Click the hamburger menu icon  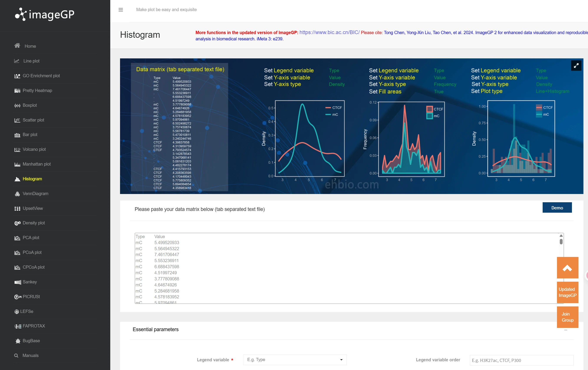click(x=121, y=10)
